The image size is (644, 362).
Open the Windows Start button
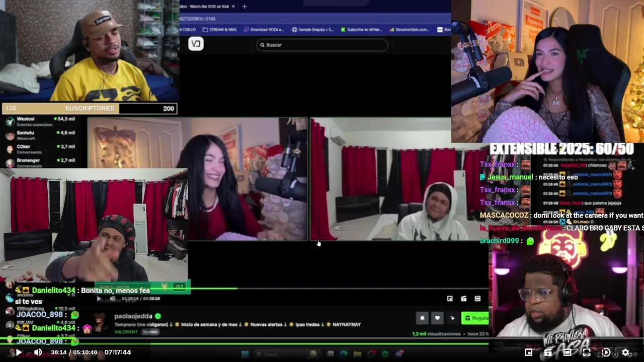pos(245,354)
